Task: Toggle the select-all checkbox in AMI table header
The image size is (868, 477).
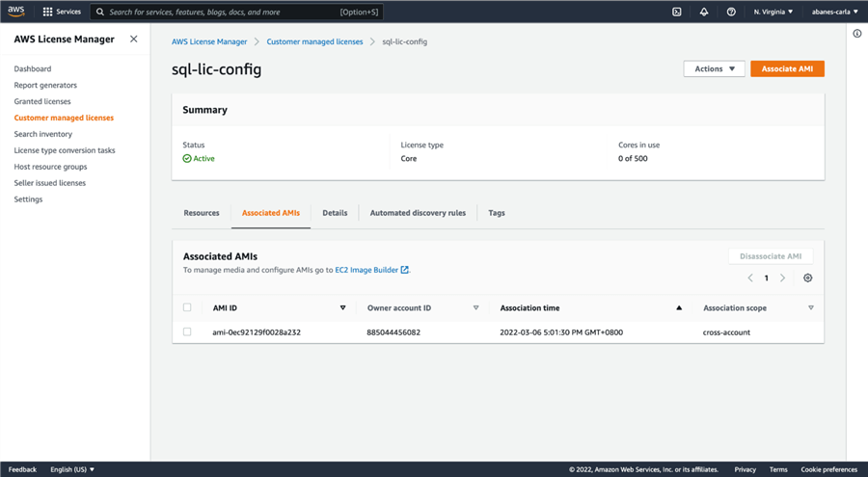Action: pyautogui.click(x=187, y=307)
